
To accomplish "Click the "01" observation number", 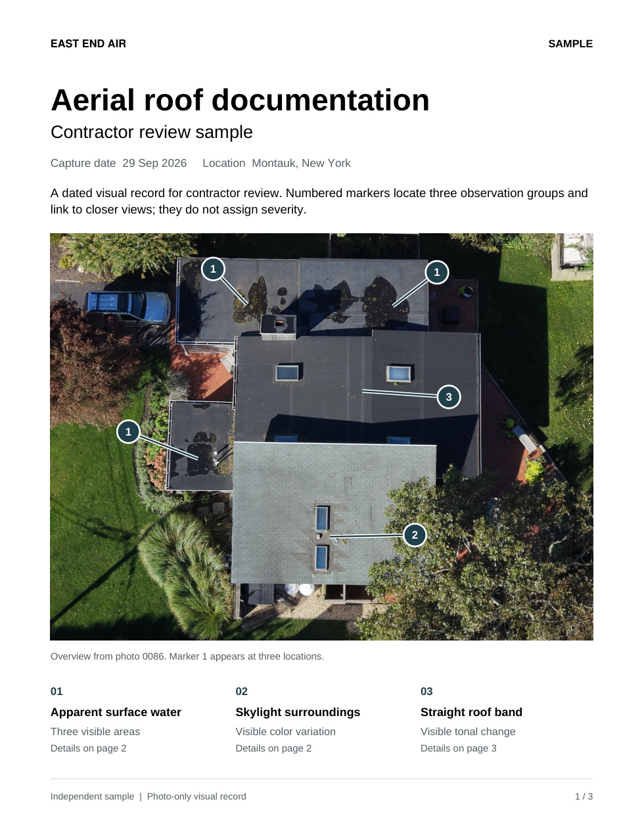I will [x=57, y=691].
